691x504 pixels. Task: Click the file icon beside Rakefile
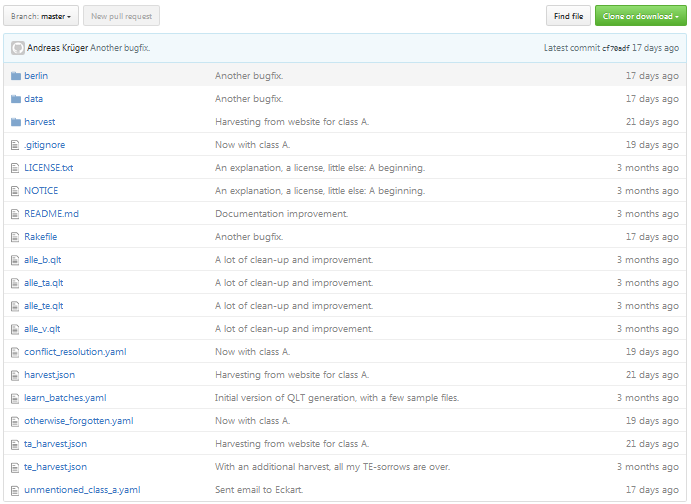click(15, 237)
